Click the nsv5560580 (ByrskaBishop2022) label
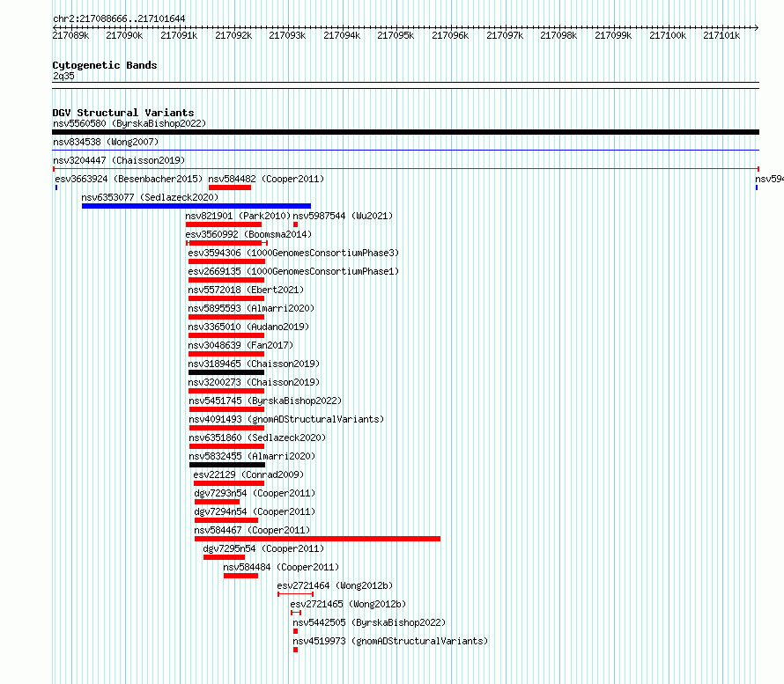 click(129, 123)
